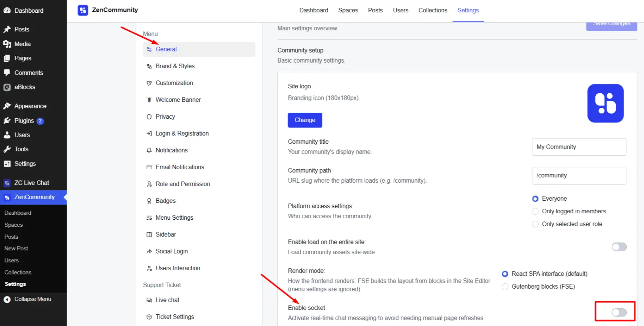The image size is (644, 326).
Task: Click the Collapse Menu arrow icon
Action: 7,299
